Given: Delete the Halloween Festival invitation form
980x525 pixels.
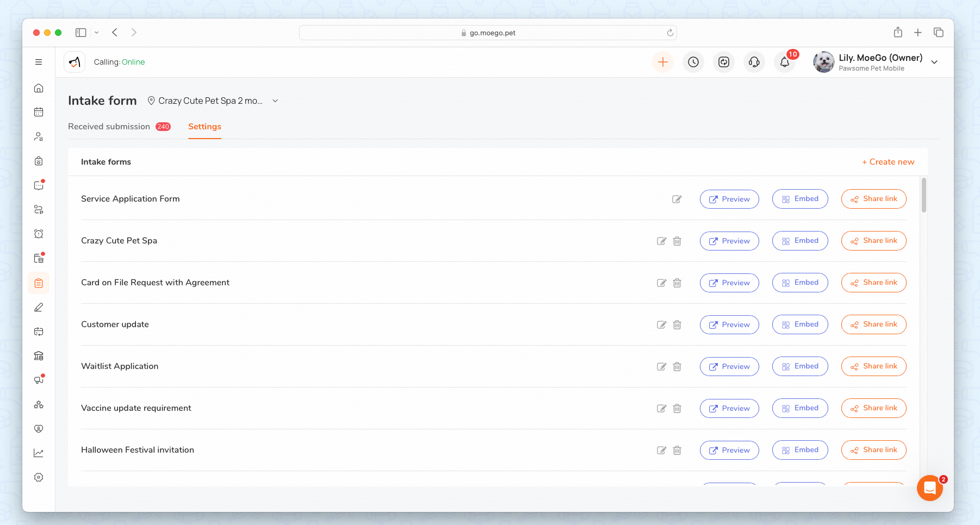Looking at the screenshot, I should tap(677, 450).
